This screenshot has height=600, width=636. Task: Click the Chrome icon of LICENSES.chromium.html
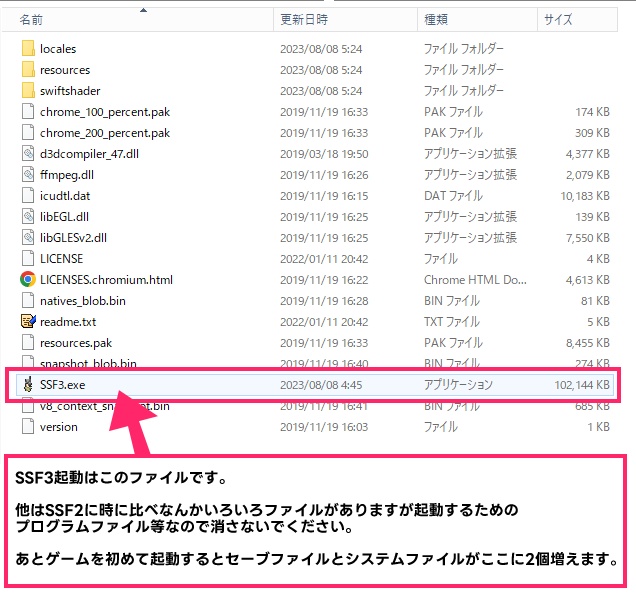coord(28,280)
